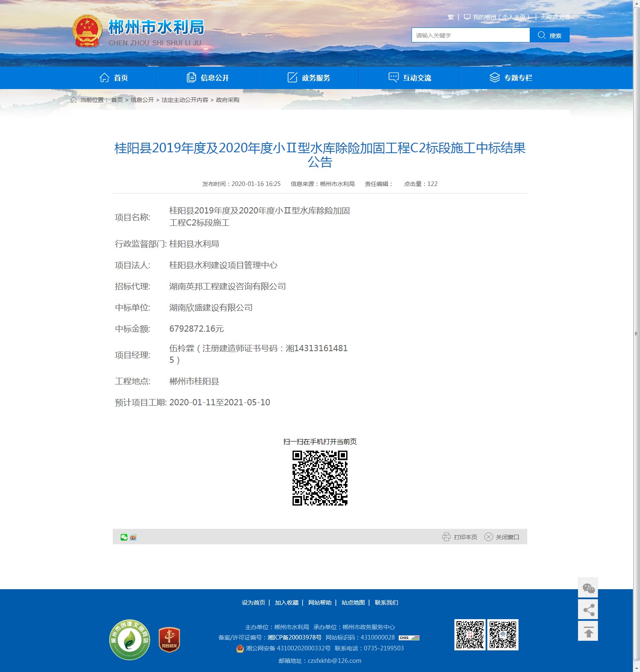Click the breadcrumb home icon

pyautogui.click(x=74, y=100)
